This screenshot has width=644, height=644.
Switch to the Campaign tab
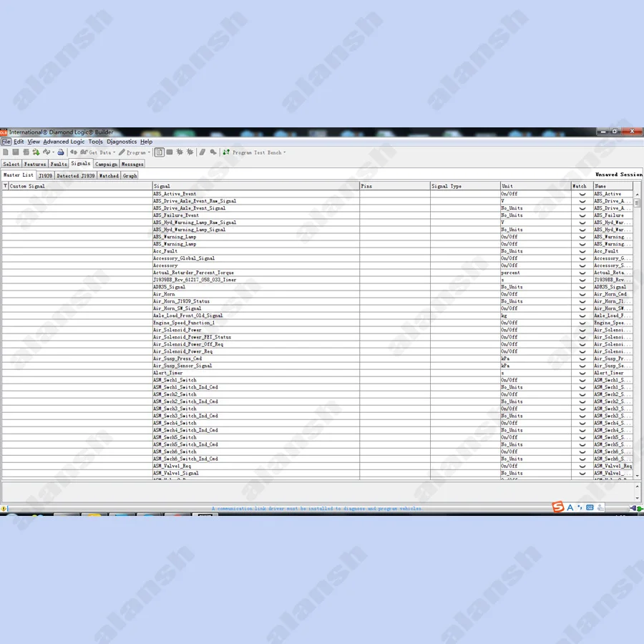click(106, 164)
